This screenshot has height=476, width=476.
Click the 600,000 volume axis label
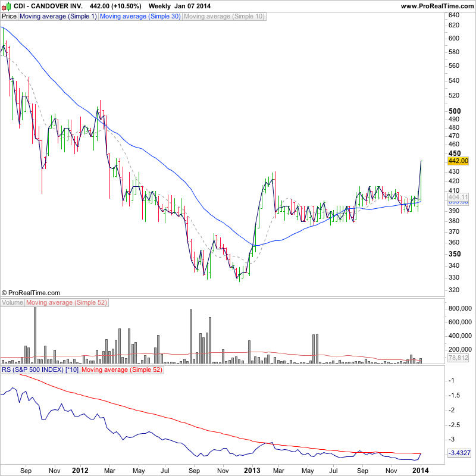(x=460, y=322)
